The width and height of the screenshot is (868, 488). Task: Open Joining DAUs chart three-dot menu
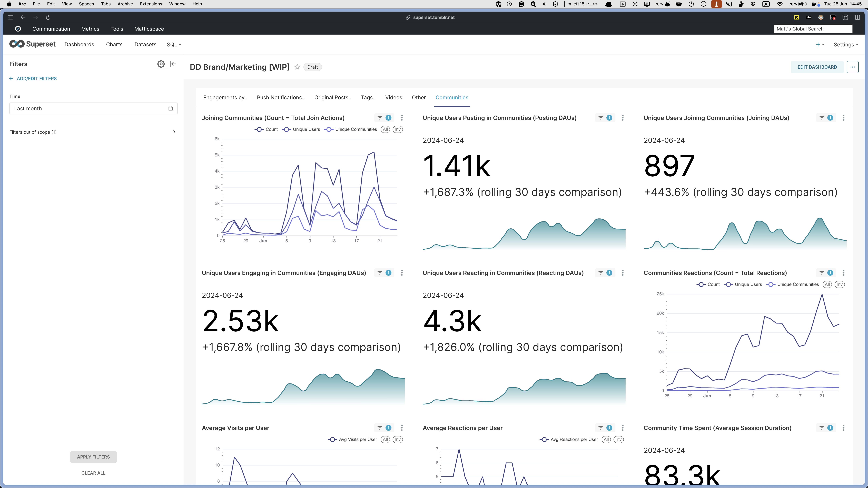click(x=843, y=118)
